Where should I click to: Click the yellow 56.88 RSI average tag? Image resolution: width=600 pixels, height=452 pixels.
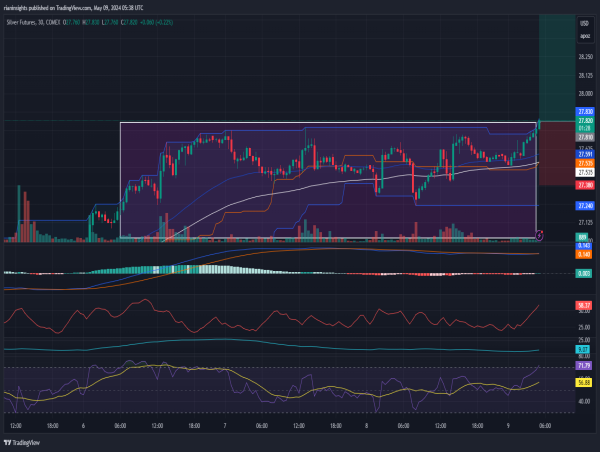[584, 382]
